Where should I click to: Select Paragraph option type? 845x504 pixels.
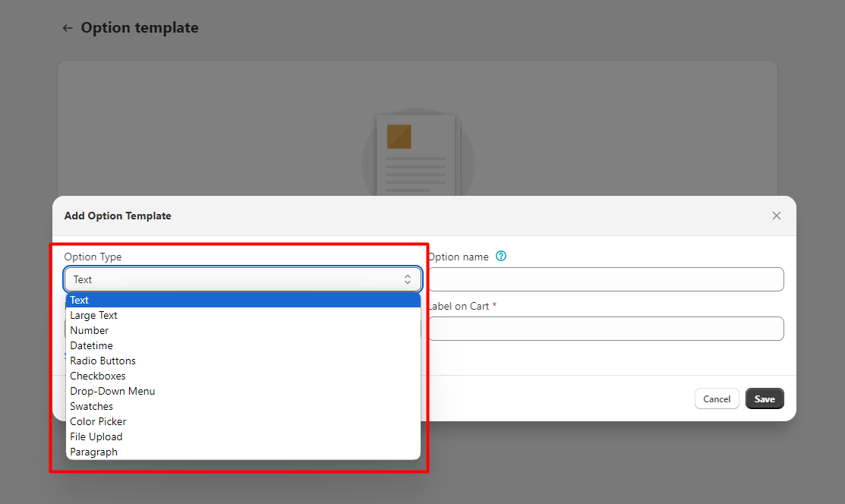tap(93, 452)
